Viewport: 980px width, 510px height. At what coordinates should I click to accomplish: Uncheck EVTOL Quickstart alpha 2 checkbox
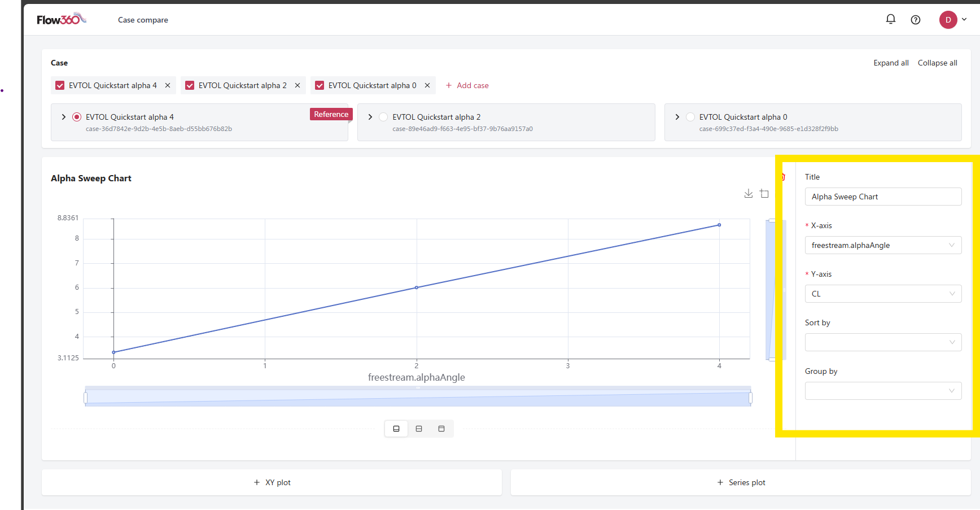[x=190, y=85]
